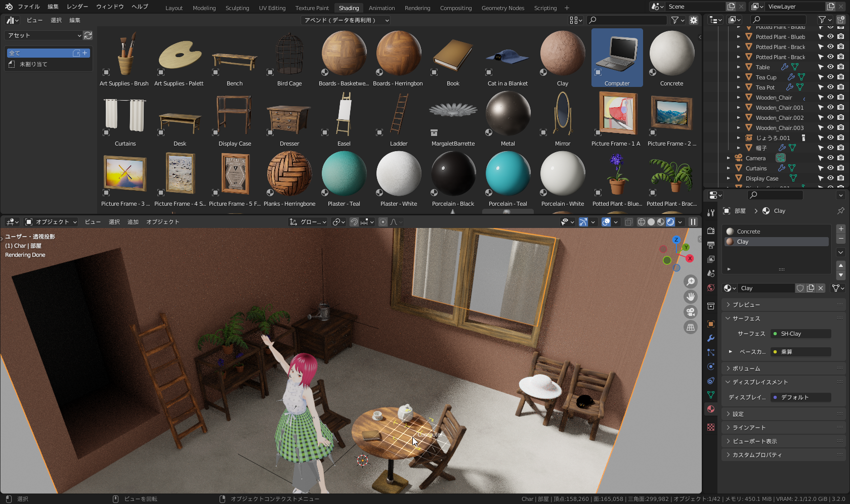Toggle the eye icon for Wooden_Chair.001
Screen dimensions: 850x504
pyautogui.click(x=830, y=107)
